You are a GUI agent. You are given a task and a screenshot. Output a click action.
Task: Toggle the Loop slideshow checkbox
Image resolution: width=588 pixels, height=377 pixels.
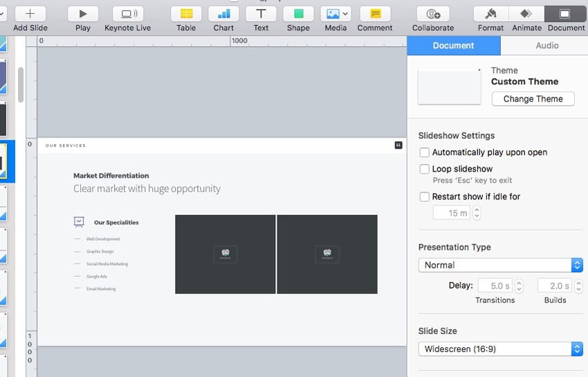[425, 169]
